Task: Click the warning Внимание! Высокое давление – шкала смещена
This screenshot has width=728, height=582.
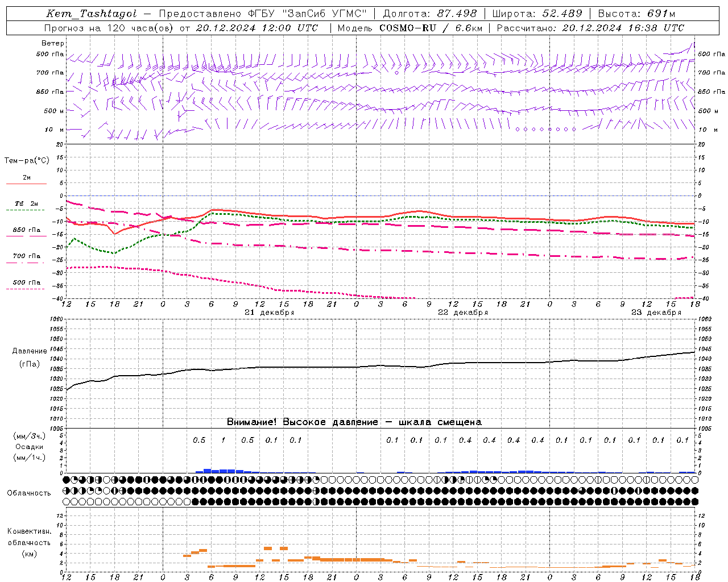Action: 354,422
